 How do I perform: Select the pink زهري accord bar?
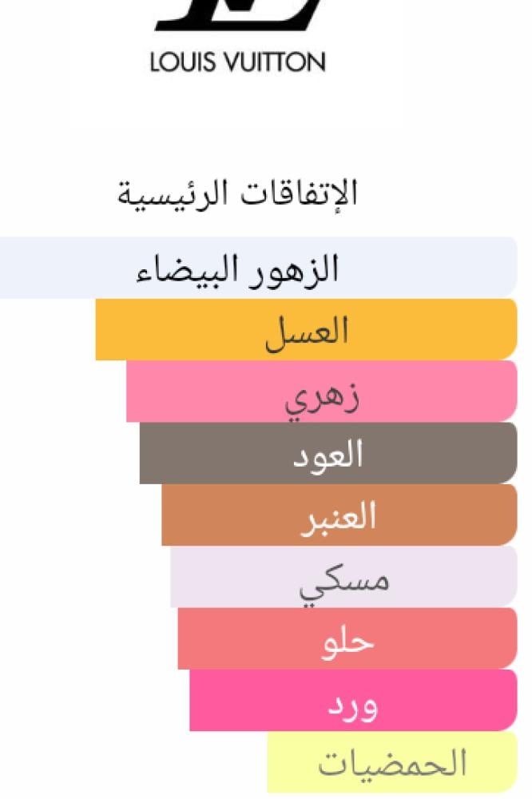coord(321,392)
